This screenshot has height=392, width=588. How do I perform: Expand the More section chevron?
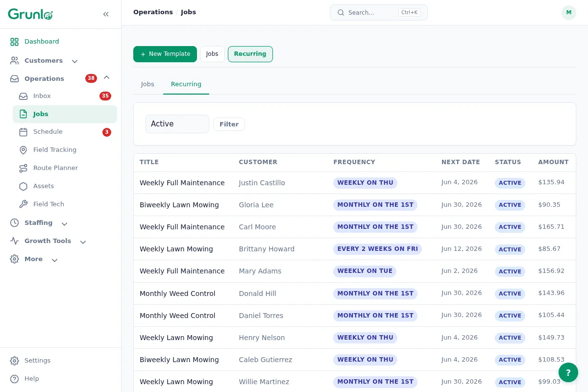[54, 260]
